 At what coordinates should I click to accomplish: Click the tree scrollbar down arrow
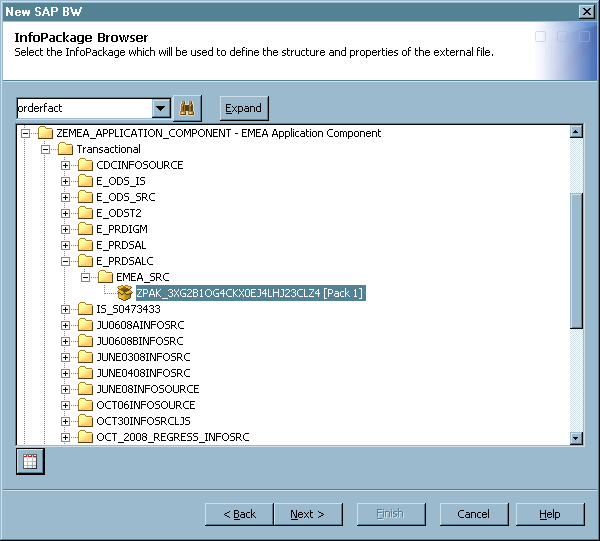pos(576,437)
